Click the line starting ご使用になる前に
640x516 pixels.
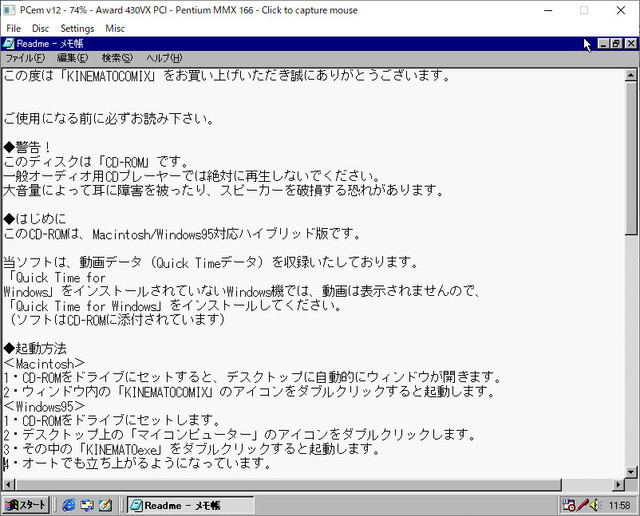point(109,119)
